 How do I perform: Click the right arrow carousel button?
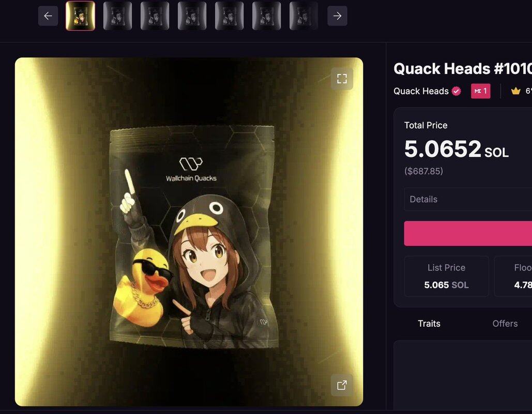(337, 16)
